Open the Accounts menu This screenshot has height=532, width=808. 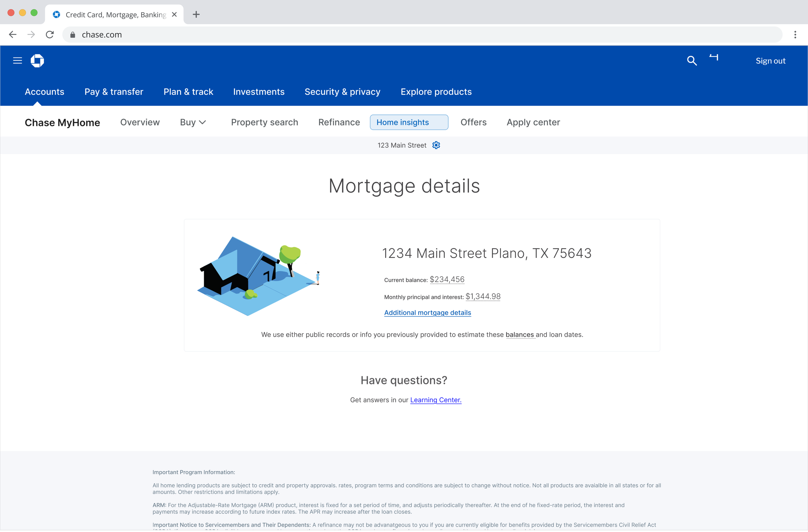tap(45, 92)
